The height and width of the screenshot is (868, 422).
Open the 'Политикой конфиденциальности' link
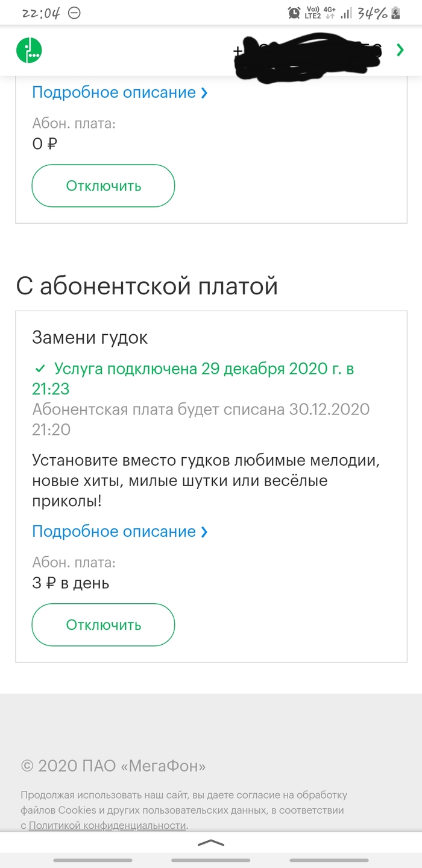pyautogui.click(x=107, y=825)
